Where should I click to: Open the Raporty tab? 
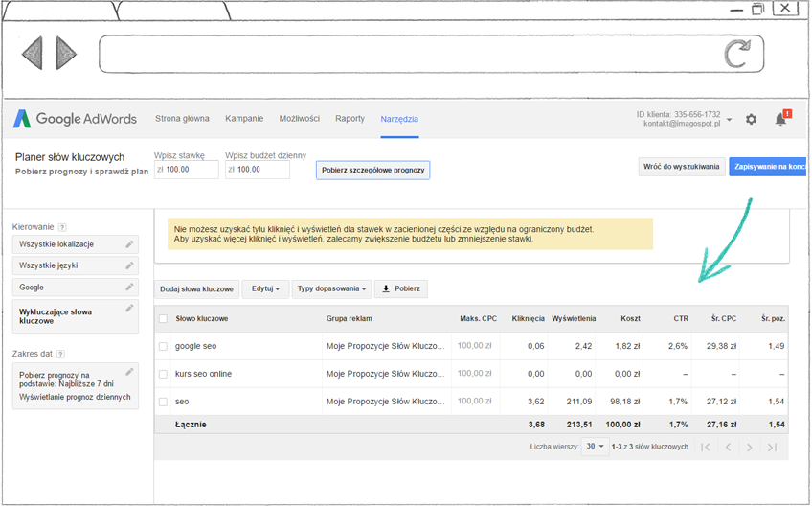(x=350, y=119)
